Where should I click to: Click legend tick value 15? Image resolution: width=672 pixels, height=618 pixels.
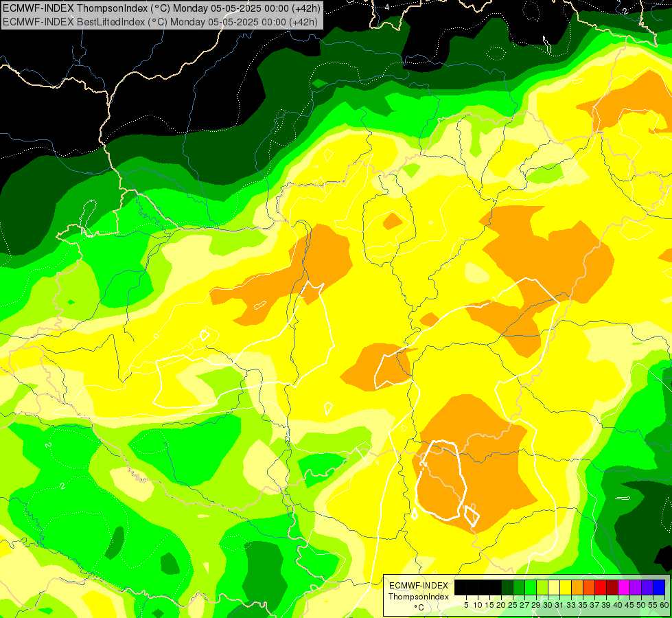click(x=489, y=605)
